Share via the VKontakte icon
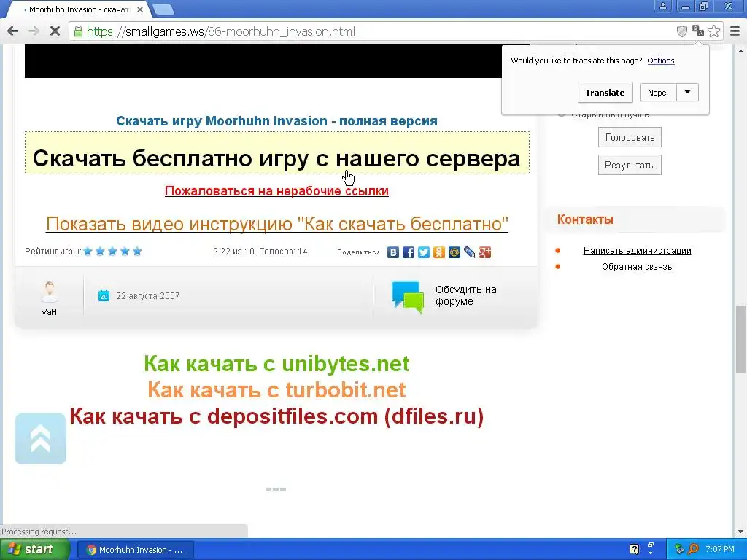This screenshot has height=560, width=747. coord(393,252)
